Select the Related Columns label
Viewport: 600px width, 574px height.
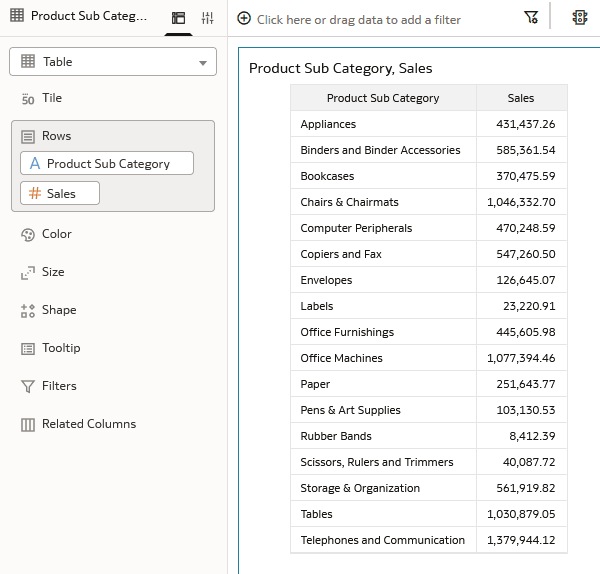(89, 424)
